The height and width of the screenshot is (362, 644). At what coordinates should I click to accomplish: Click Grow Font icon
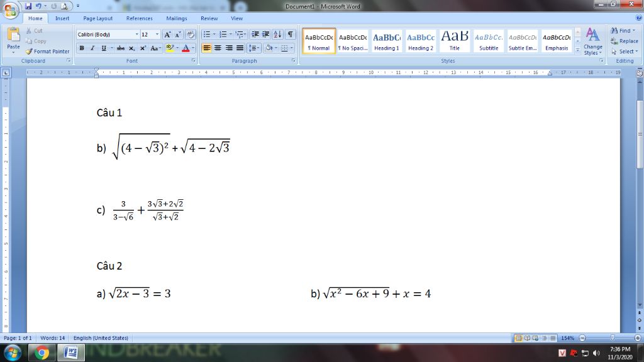[167, 35]
